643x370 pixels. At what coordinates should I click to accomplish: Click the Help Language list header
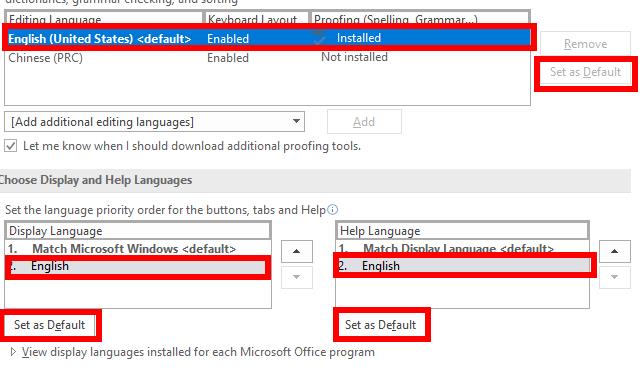(462, 231)
